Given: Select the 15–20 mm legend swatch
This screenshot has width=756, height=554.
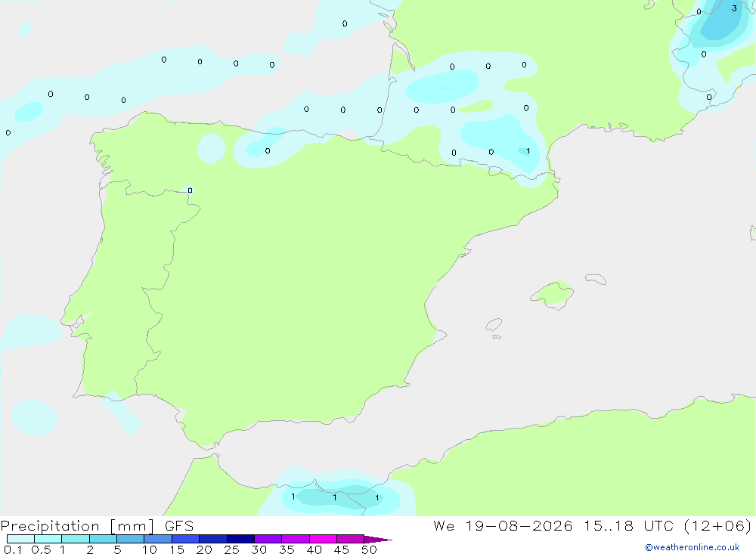Looking at the screenshot, I should tap(186, 539).
